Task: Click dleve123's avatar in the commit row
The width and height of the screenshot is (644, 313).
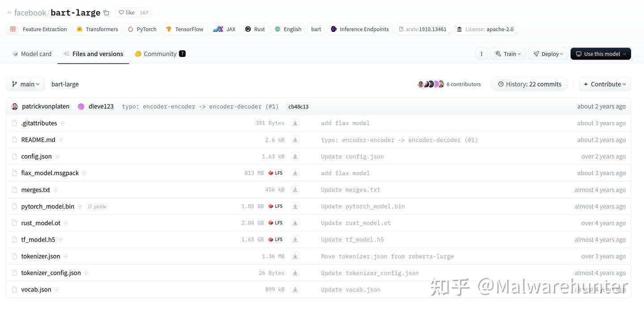Action: click(x=81, y=107)
